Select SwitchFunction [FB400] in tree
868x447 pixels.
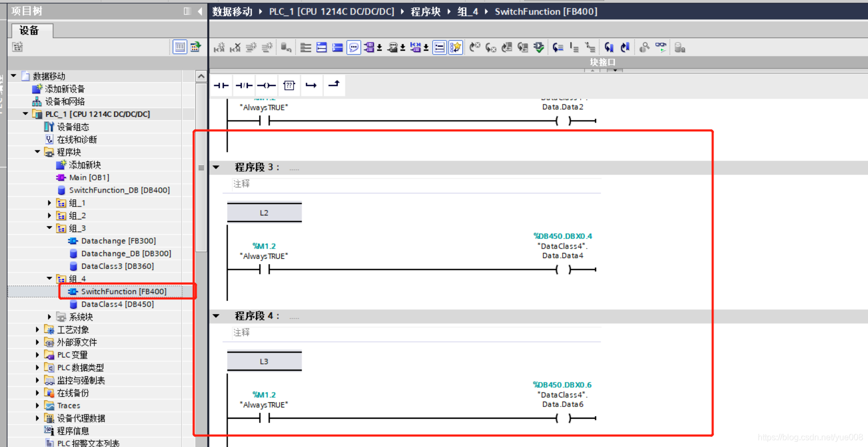[x=124, y=291]
